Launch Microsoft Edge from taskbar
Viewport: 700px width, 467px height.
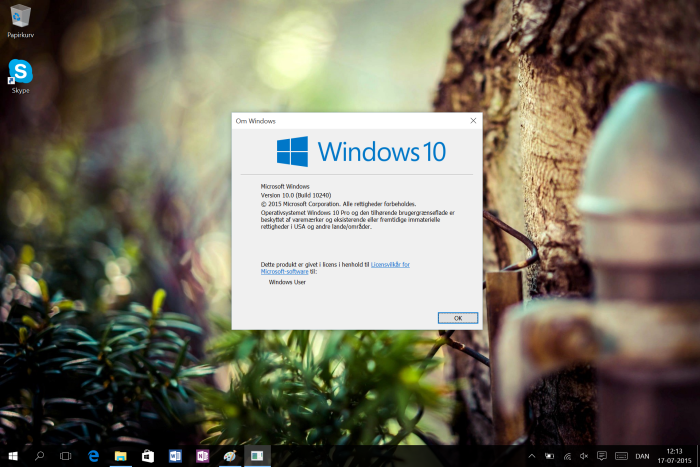tap(93, 456)
